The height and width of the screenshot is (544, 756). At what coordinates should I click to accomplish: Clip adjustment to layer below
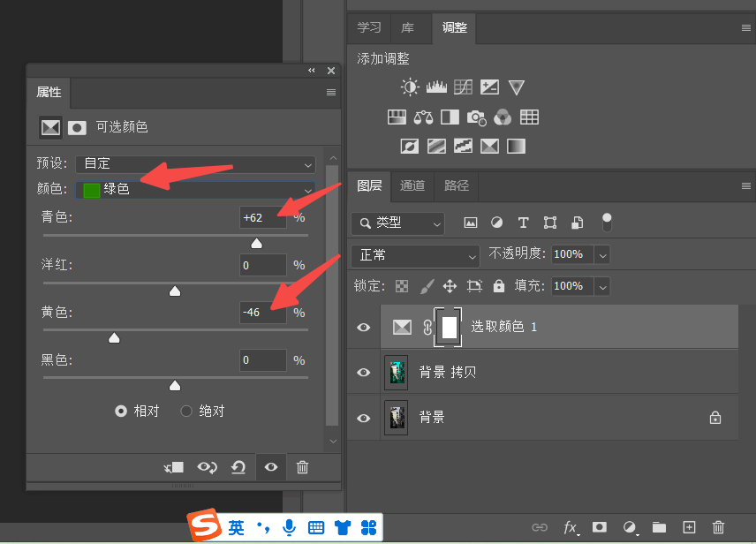pyautogui.click(x=174, y=467)
